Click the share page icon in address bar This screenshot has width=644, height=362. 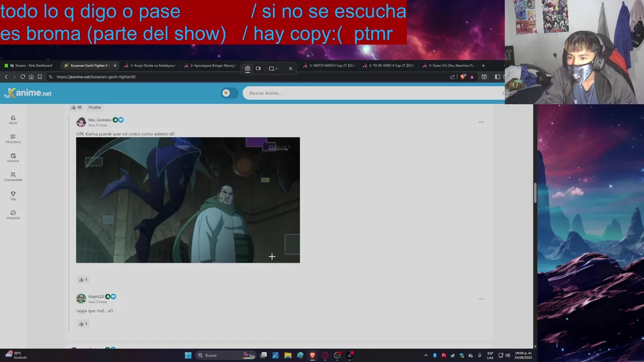pos(452,77)
